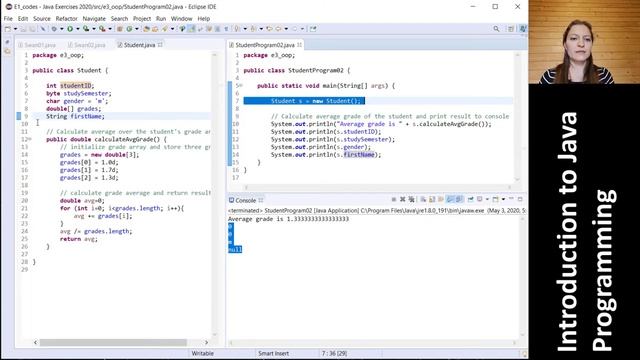
Task: Open the Navigate menu
Action: 94,19
